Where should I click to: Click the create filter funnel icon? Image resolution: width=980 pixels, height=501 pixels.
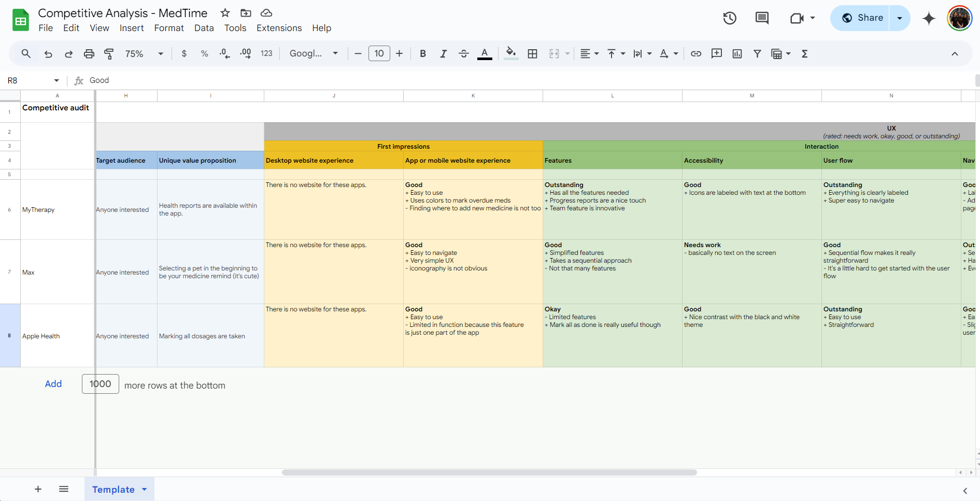[757, 54]
